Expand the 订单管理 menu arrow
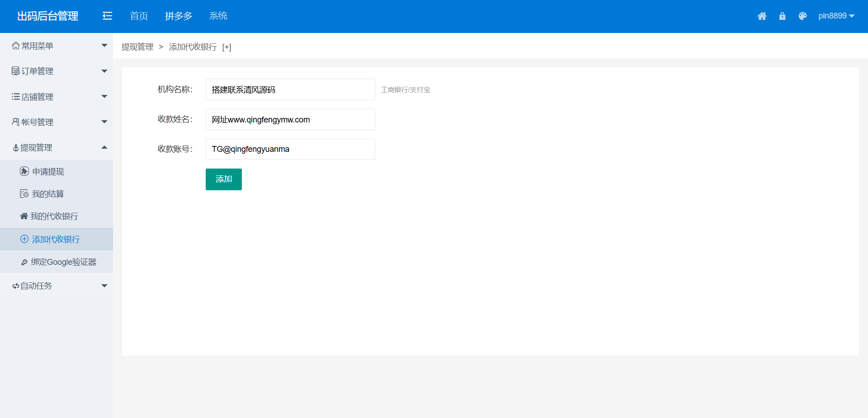Screen dimensions: 868x418 click(x=104, y=71)
